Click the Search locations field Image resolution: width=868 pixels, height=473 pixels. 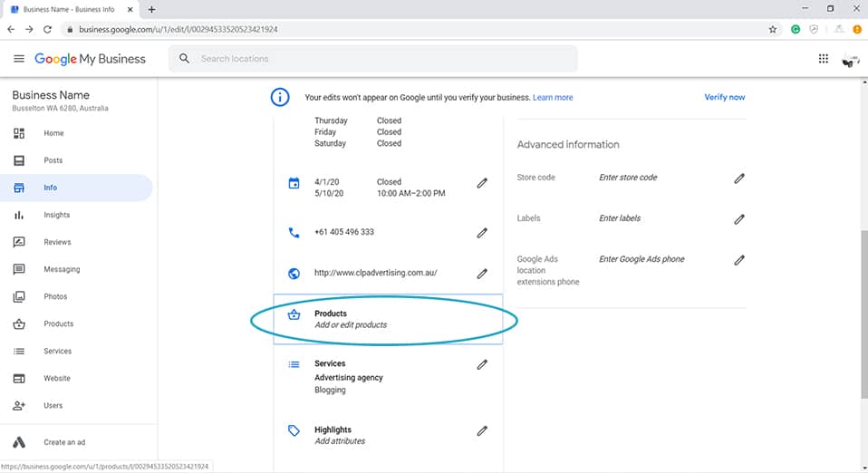373,59
